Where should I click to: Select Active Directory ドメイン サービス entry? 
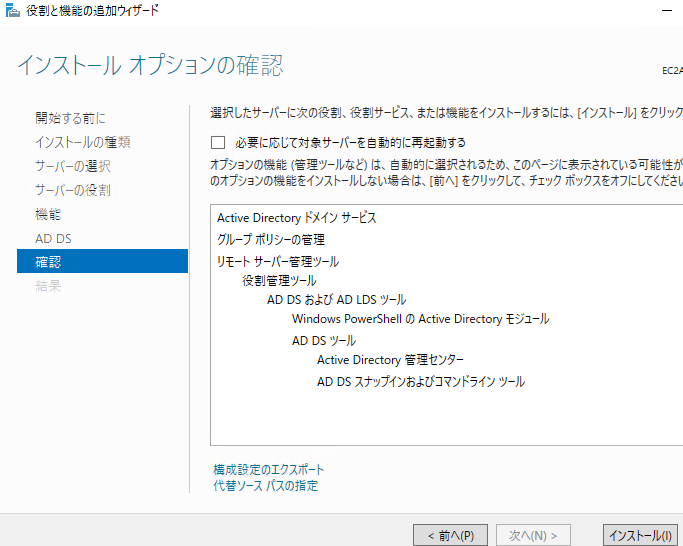point(297,217)
